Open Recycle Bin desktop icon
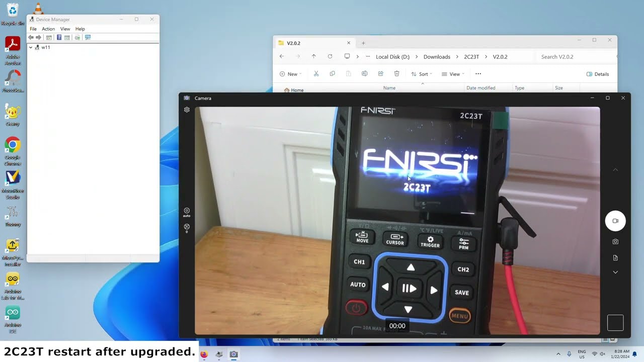 coord(13,14)
